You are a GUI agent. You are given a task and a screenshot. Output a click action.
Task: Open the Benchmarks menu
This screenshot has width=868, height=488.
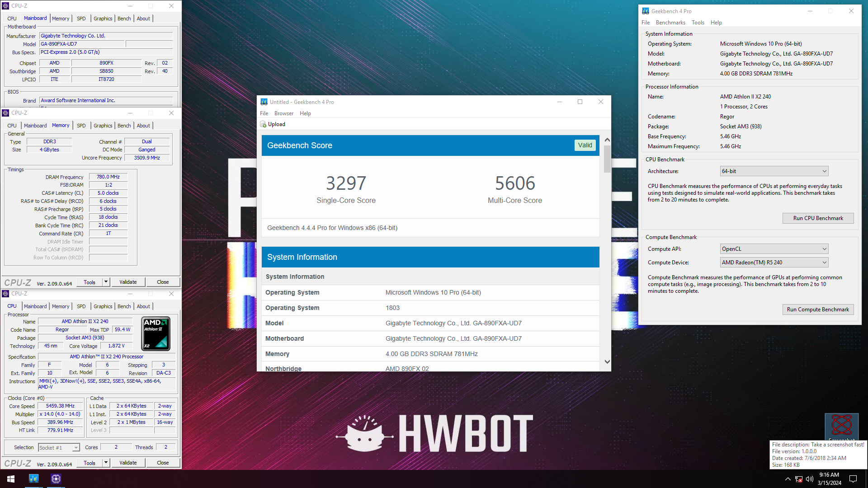[670, 23]
